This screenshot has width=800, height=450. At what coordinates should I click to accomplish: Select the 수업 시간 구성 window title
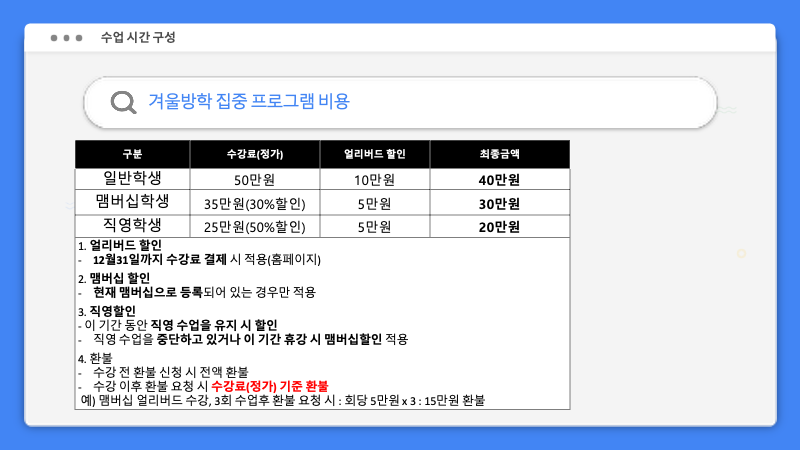coord(138,38)
